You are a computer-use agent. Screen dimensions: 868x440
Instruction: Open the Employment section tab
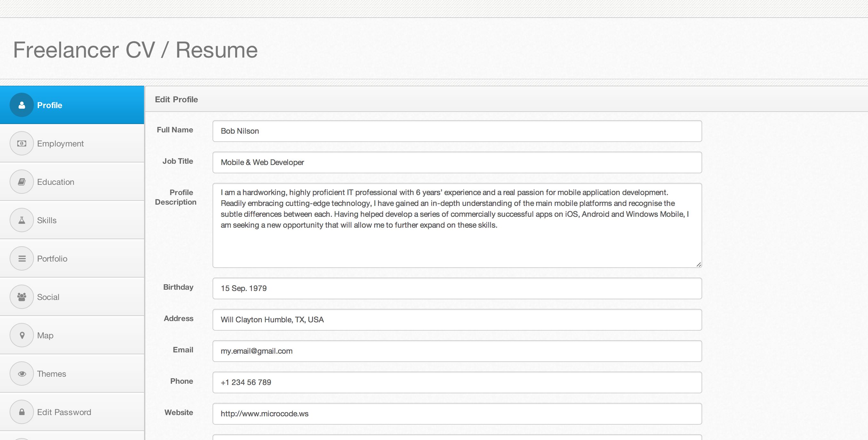click(x=60, y=143)
